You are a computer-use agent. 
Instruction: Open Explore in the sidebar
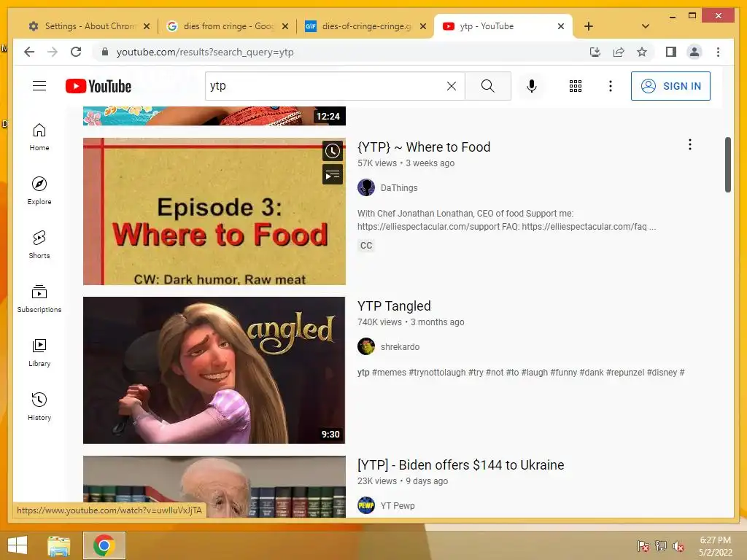click(39, 191)
